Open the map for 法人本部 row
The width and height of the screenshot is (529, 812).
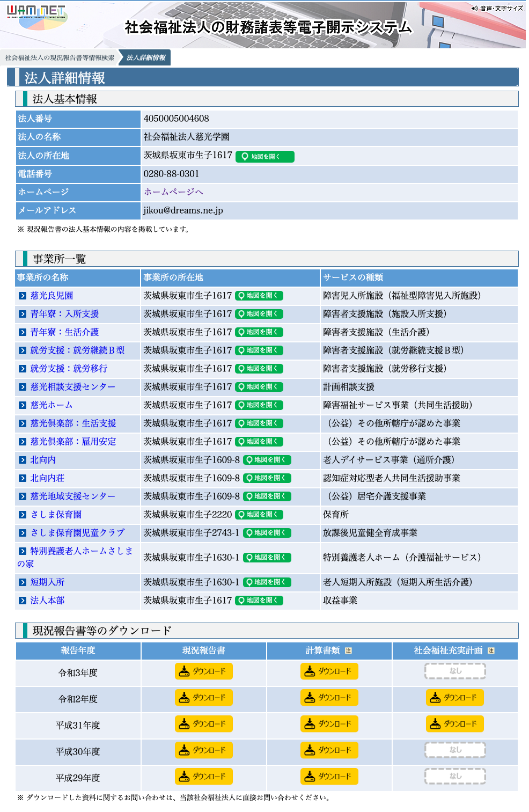pos(259,601)
